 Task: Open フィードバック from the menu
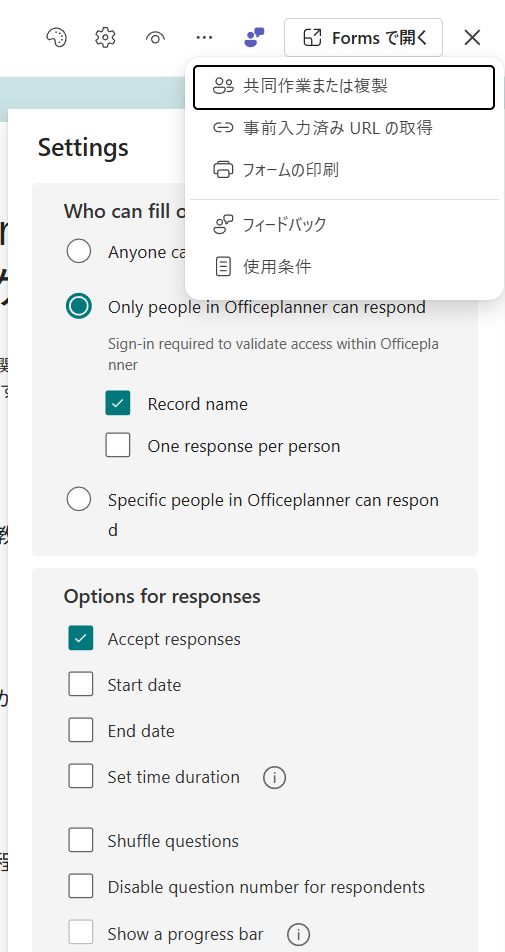pos(344,225)
